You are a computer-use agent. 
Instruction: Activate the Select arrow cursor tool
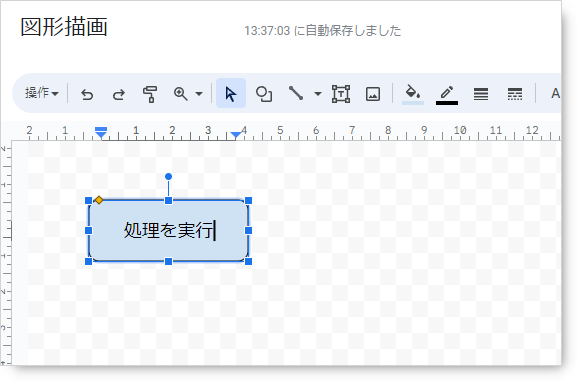tap(231, 94)
